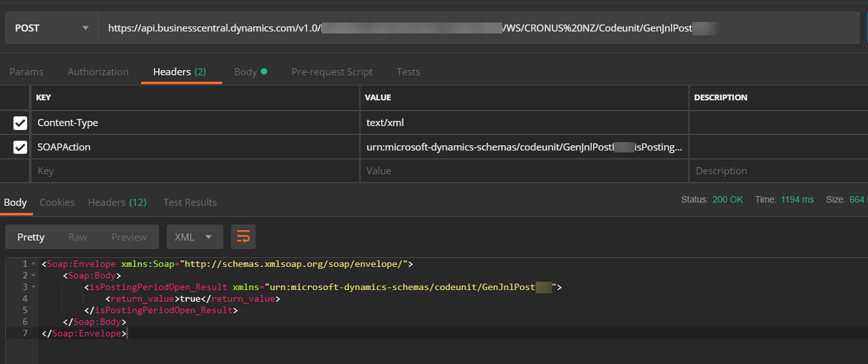Select the Pretty response view
Screen dimensions: 868x364
[x=31, y=237]
